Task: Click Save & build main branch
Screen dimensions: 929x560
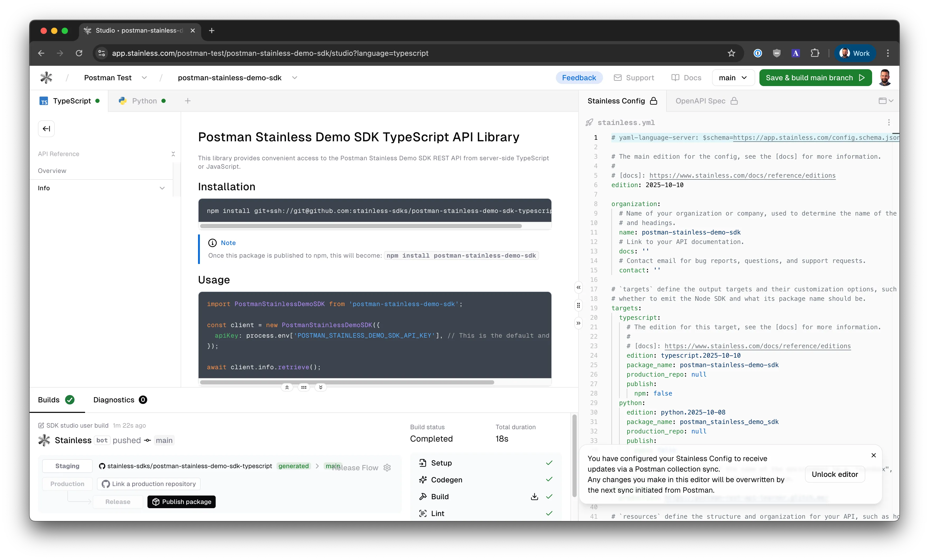Action: click(815, 78)
